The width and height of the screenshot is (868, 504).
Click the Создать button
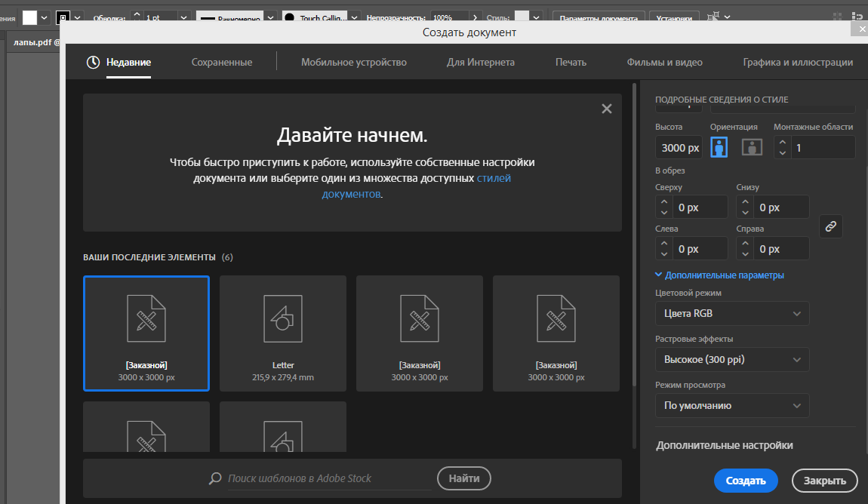746,481
